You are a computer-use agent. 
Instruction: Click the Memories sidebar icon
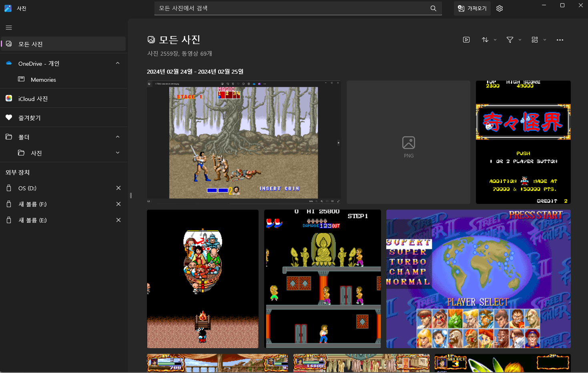[x=21, y=79]
